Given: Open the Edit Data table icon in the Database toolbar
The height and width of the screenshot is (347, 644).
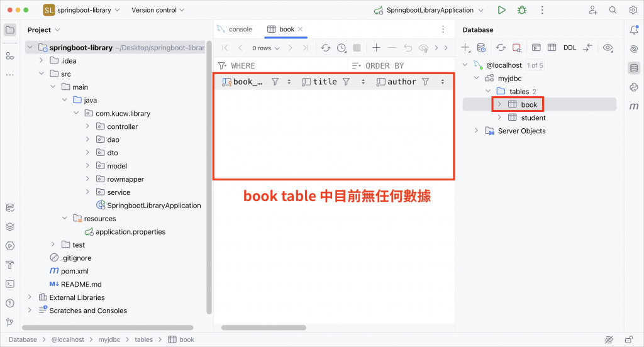Looking at the screenshot, I should (552, 48).
